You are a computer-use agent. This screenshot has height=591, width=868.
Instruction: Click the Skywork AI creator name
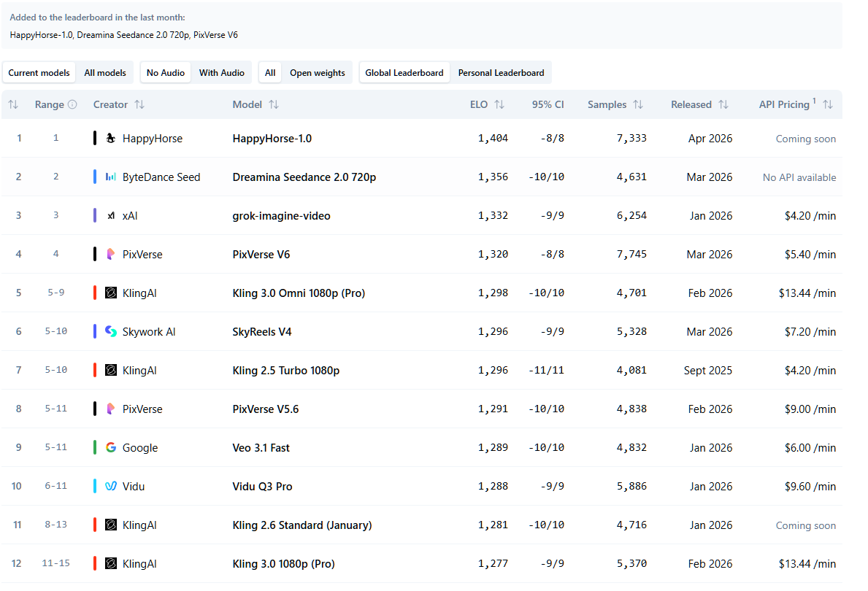pos(148,332)
